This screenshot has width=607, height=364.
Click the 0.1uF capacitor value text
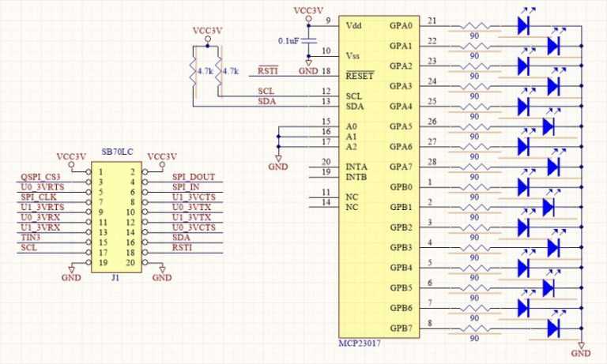[288, 40]
